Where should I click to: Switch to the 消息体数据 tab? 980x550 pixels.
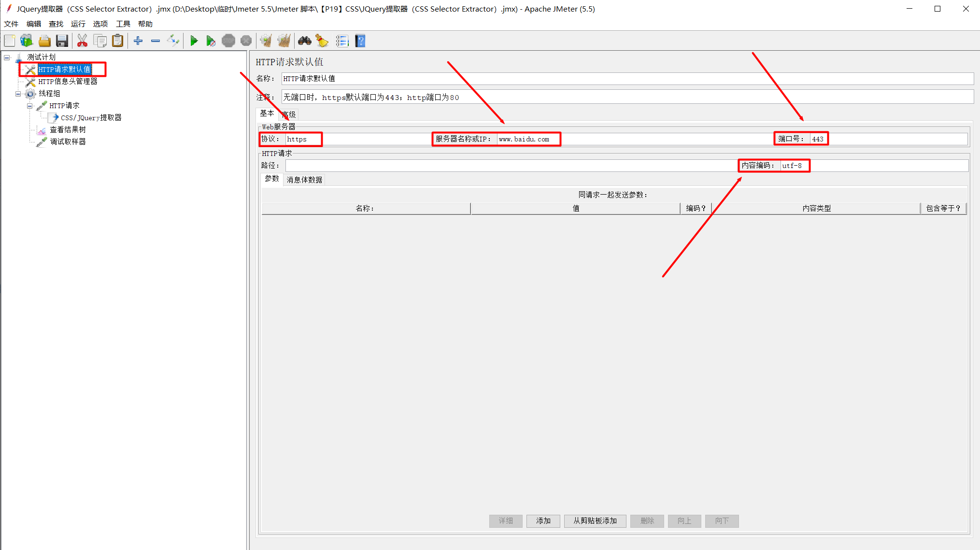(304, 180)
